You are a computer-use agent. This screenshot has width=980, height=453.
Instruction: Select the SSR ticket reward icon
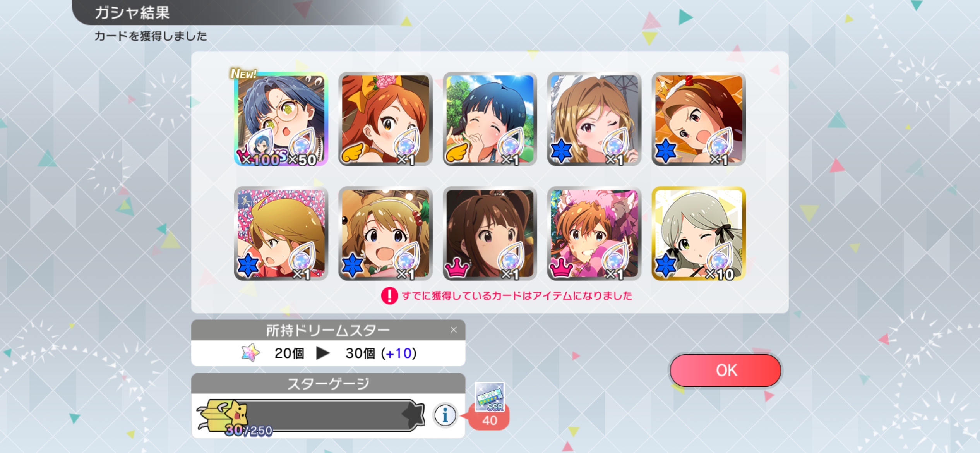pyautogui.click(x=490, y=397)
